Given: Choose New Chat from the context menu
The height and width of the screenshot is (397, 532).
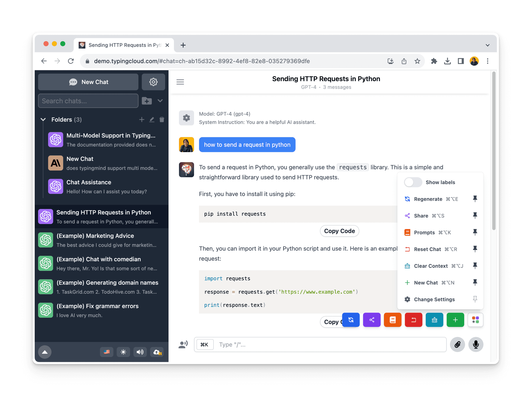Looking at the screenshot, I should [426, 282].
